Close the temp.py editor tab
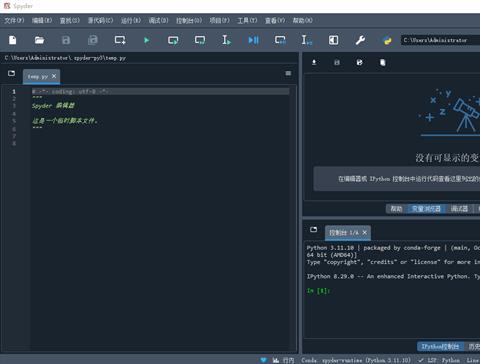Screen dimensions: 480x364 (54, 76)
